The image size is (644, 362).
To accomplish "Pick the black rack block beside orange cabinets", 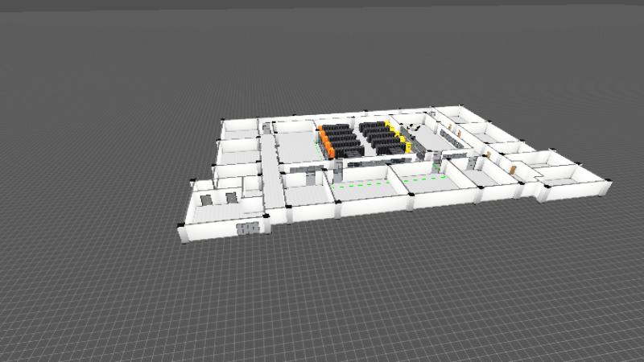I will 345,141.
